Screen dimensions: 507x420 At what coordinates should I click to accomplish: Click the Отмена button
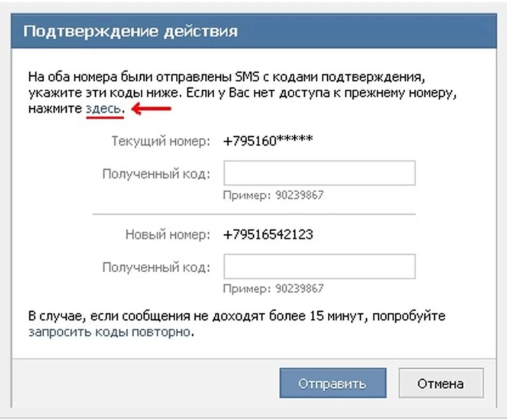441,383
